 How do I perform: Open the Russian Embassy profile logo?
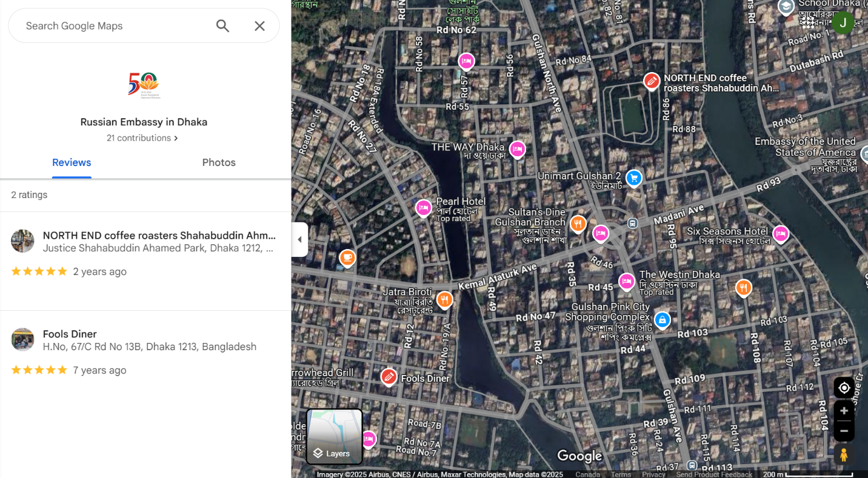pyautogui.click(x=144, y=85)
